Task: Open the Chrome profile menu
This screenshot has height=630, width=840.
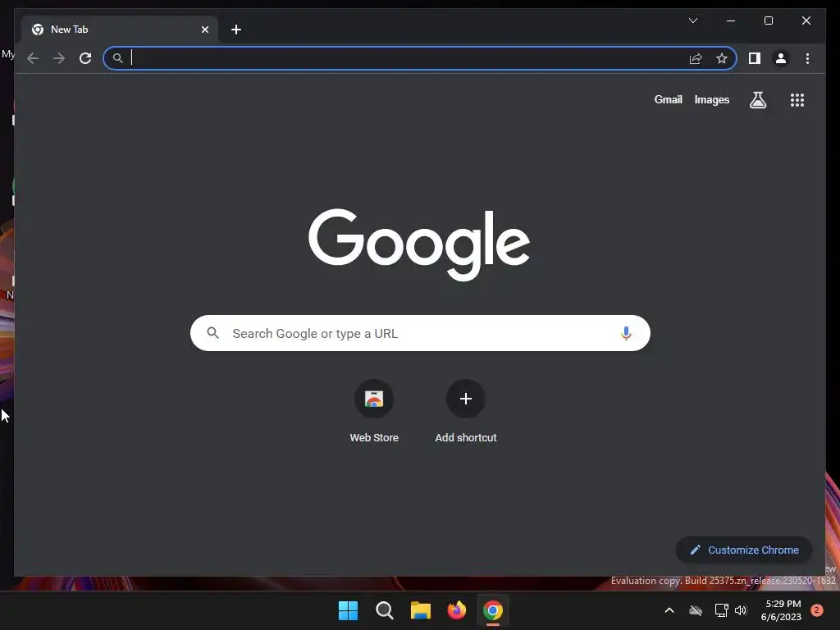Action: click(x=781, y=58)
